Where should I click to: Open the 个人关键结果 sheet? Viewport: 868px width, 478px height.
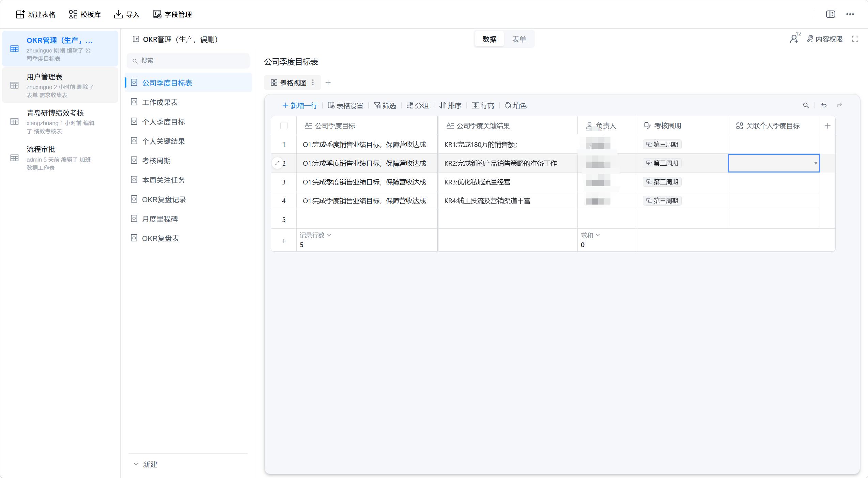tap(188, 141)
